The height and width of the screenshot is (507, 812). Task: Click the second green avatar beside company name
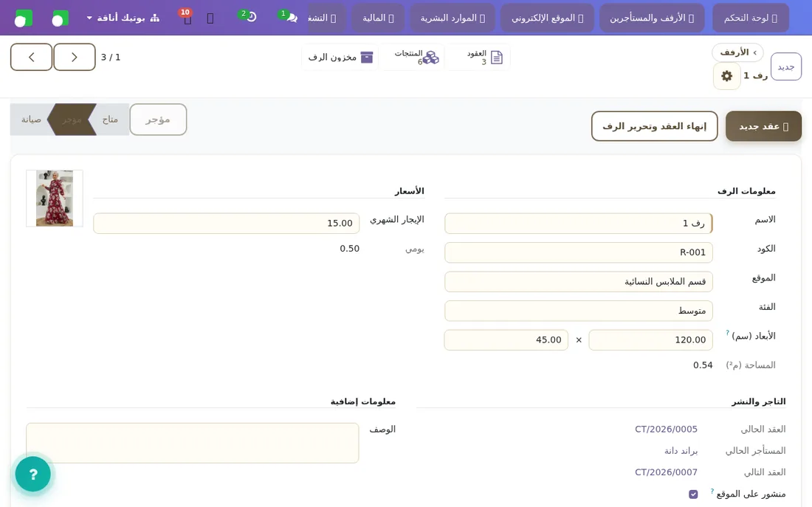pyautogui.click(x=60, y=18)
